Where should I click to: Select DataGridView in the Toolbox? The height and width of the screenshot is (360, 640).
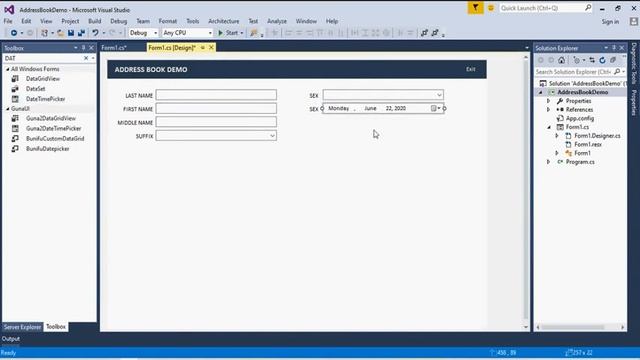point(43,79)
